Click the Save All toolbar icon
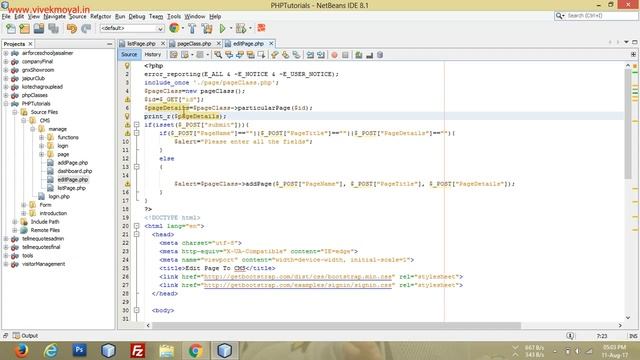 53,28
